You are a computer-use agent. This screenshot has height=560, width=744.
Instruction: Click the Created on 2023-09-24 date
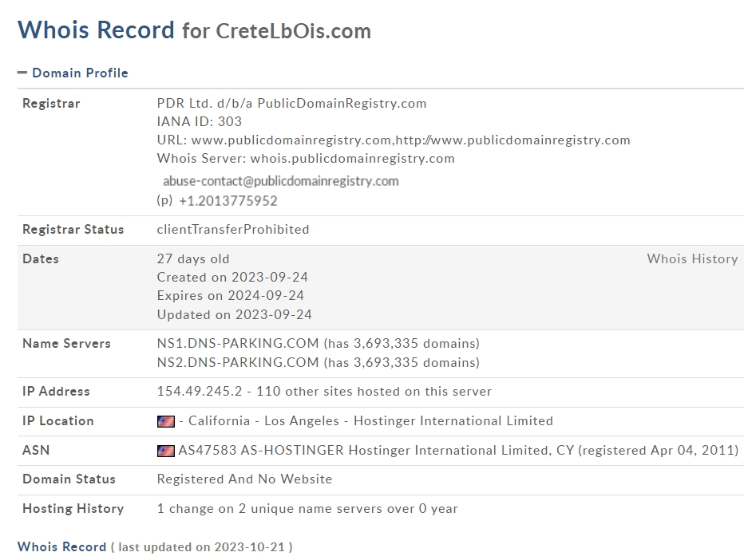232,278
